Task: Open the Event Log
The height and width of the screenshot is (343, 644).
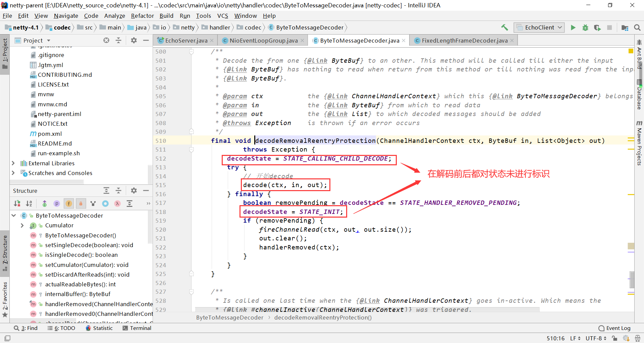Action: click(x=614, y=328)
